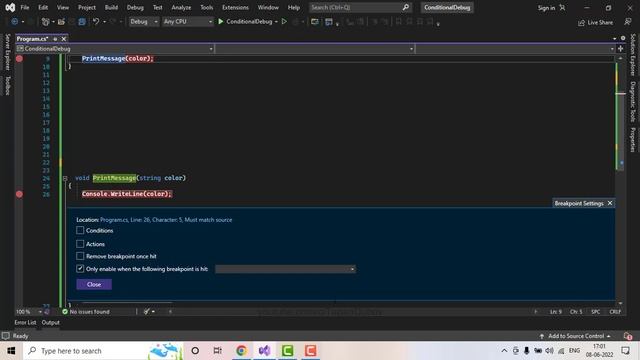Click breakpoint glyph on Console.WriteLine line
The image size is (640, 360).
coord(19,194)
